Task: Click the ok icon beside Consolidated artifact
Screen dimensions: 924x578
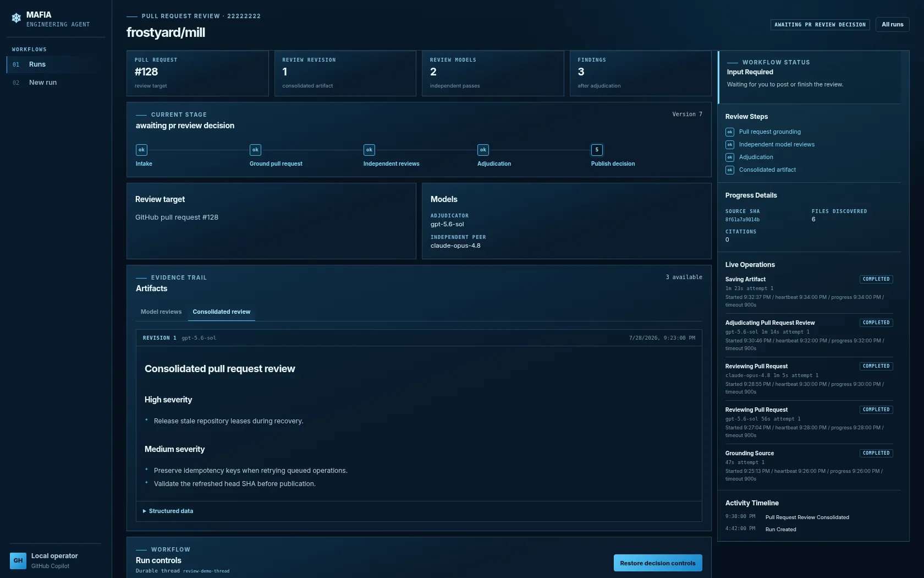Action: [730, 170]
